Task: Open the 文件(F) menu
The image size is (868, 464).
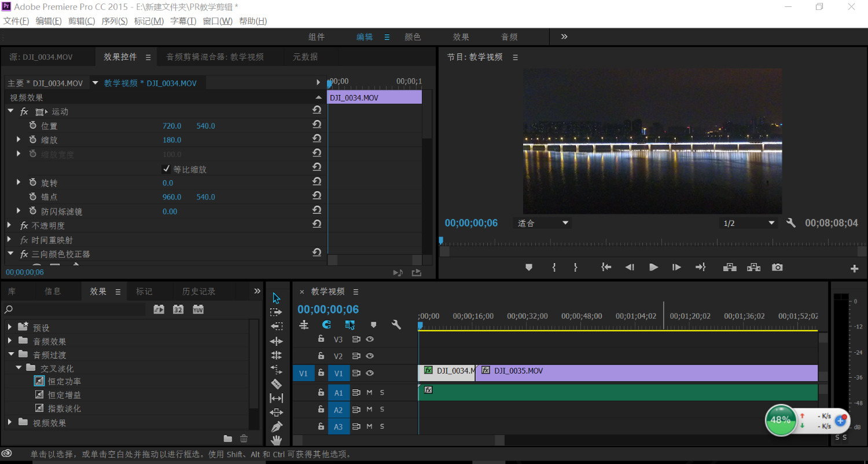Action: pos(16,21)
